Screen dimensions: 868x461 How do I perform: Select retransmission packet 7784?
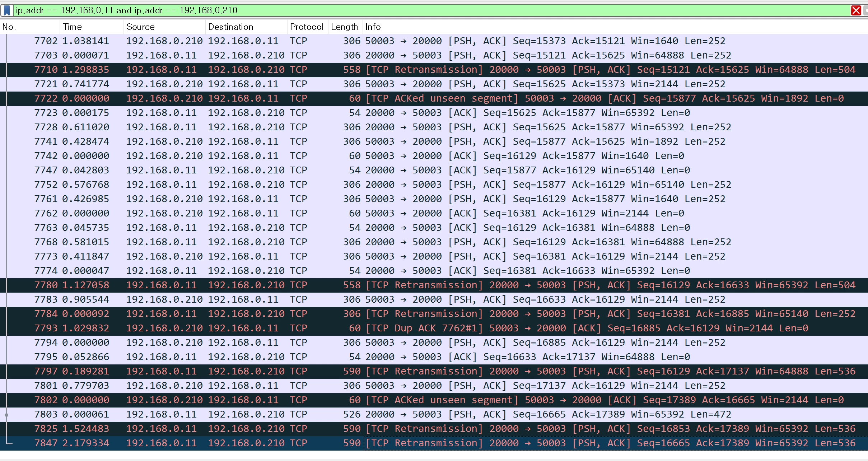click(x=434, y=314)
